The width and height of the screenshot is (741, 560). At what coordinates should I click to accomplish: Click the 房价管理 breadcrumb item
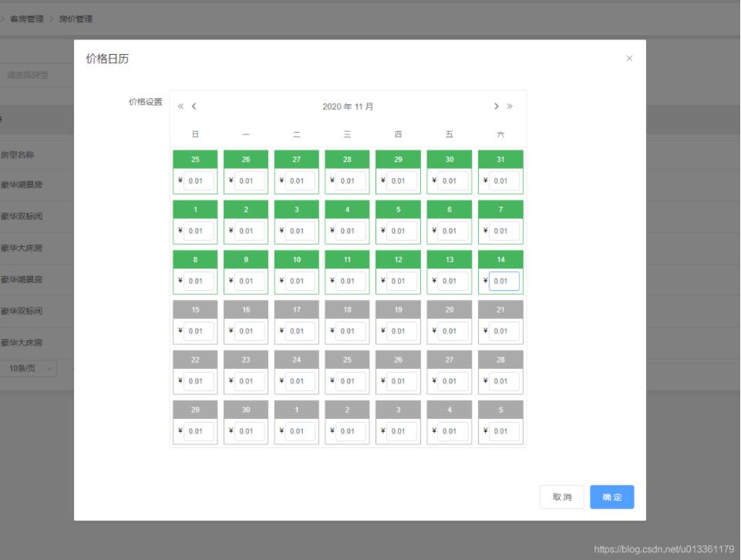point(77,19)
